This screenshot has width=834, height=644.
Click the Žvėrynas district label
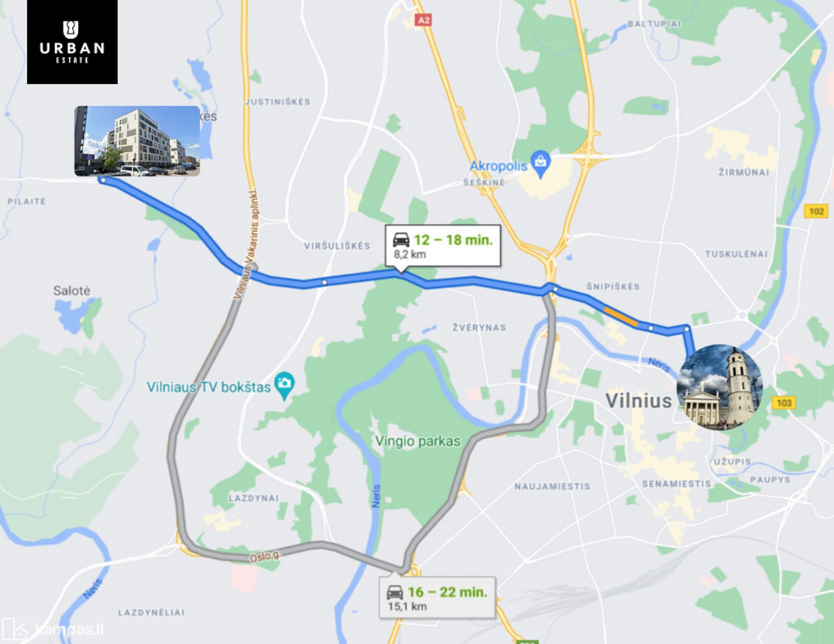(x=479, y=327)
